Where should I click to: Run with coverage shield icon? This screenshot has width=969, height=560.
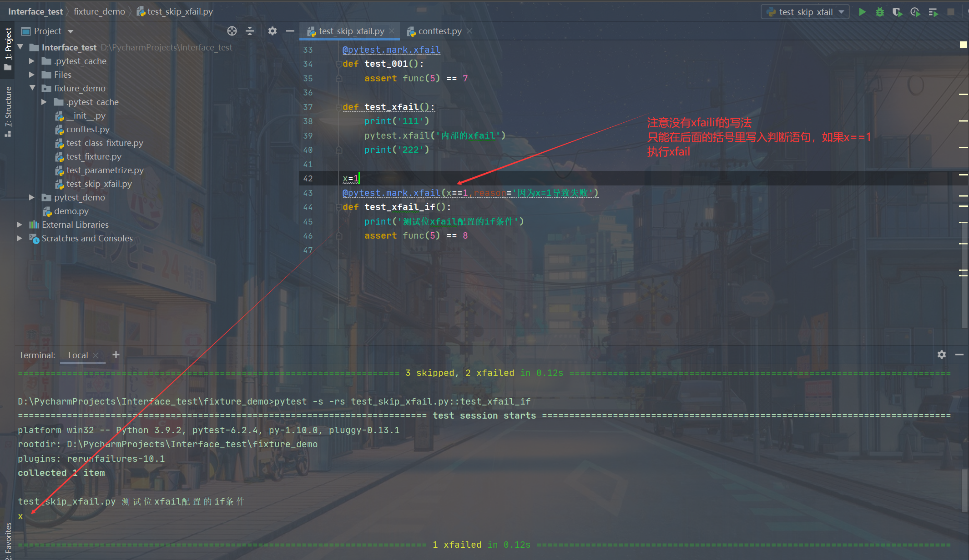pyautogui.click(x=897, y=12)
